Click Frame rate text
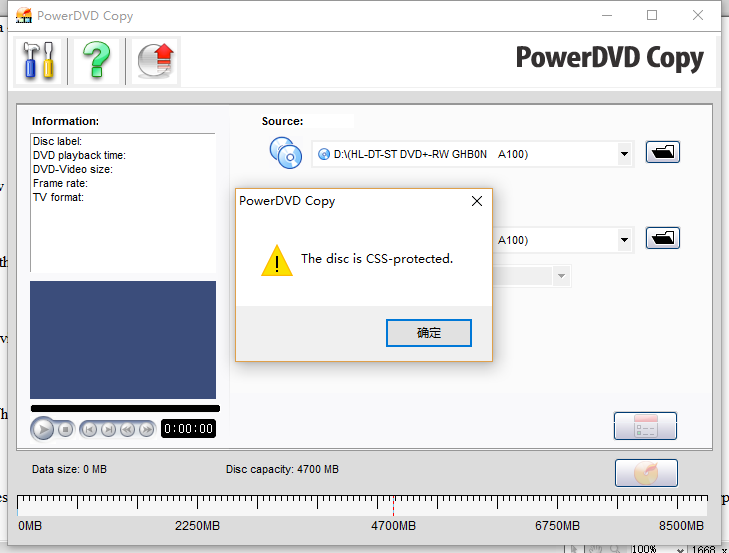 [60, 183]
